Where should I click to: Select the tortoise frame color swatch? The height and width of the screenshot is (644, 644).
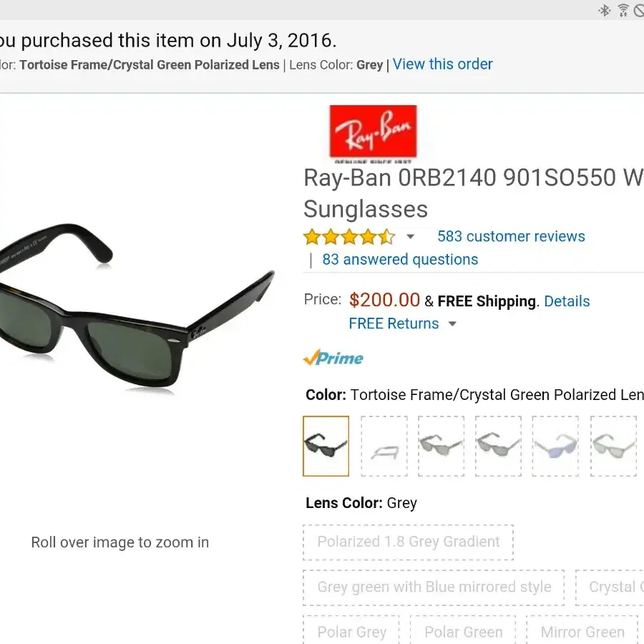[326, 446]
